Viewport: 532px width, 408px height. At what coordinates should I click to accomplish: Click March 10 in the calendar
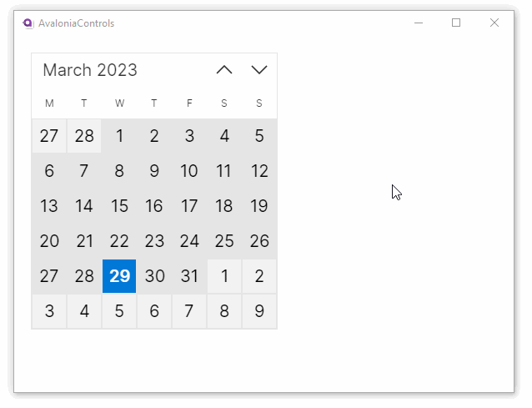pos(189,171)
